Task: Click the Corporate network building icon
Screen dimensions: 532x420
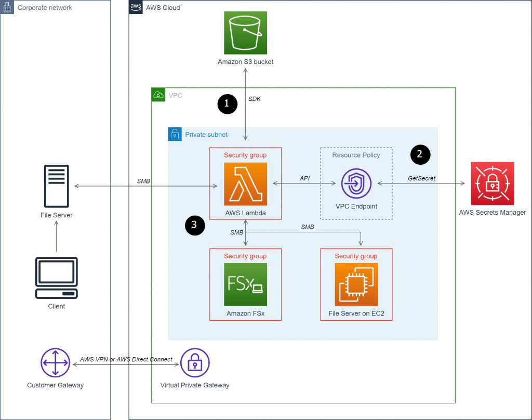Action: (x=6, y=7)
